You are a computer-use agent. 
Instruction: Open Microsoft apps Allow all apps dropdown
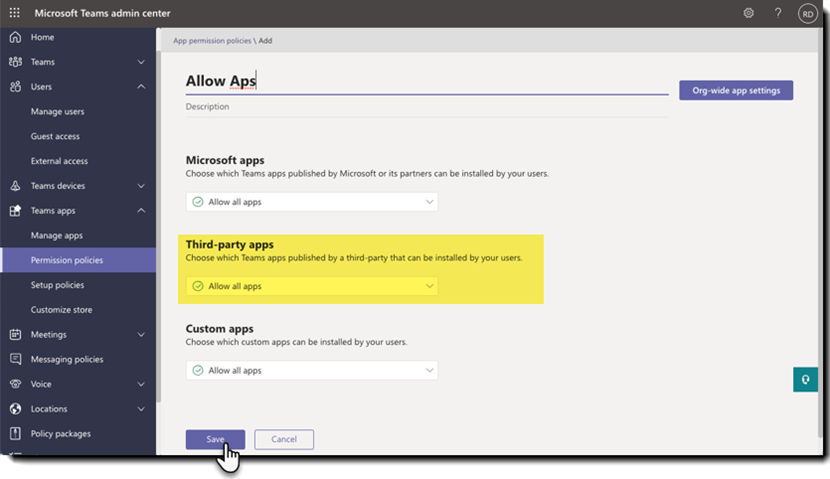point(312,202)
